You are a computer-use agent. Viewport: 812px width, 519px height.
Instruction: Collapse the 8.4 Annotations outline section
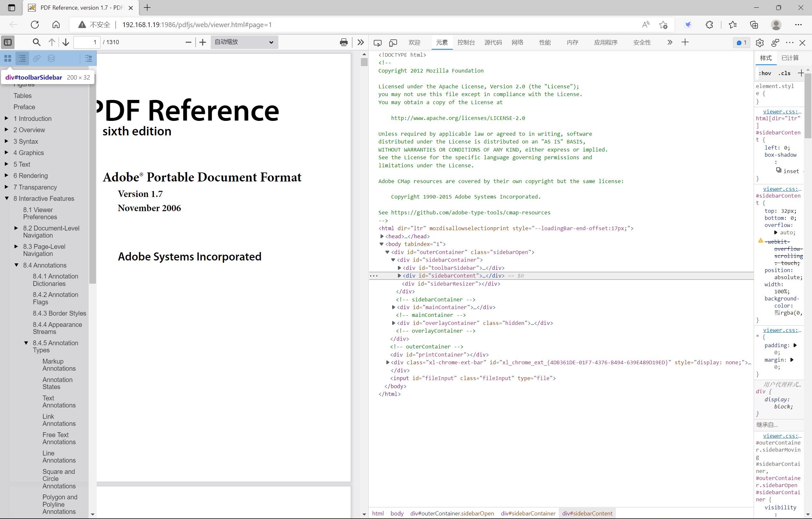[16, 265]
